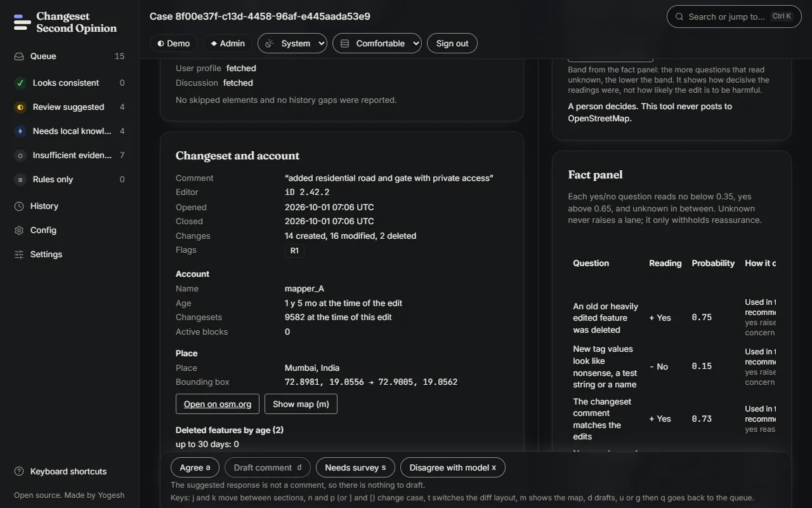Click the Show map (m) button
The height and width of the screenshot is (508, 812).
tap(301, 404)
